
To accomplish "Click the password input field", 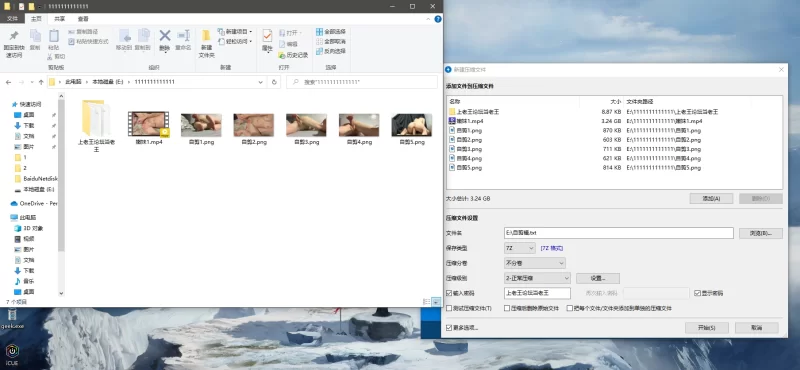I will [x=537, y=293].
